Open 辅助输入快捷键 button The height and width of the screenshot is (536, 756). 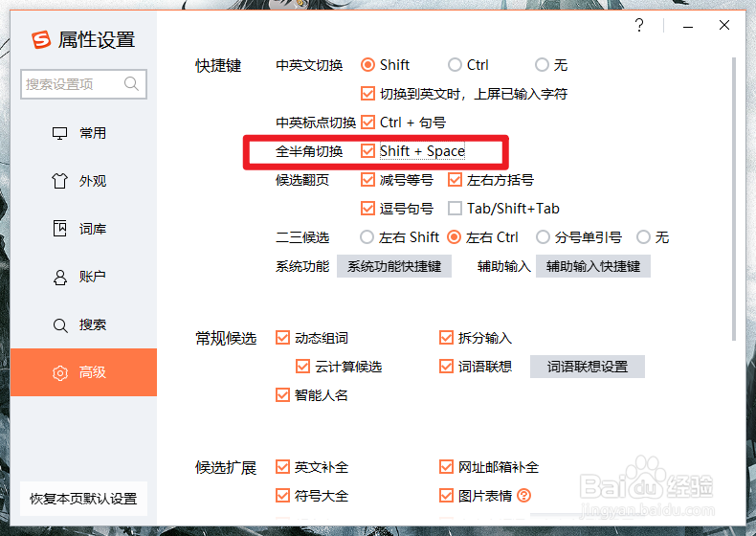593,266
